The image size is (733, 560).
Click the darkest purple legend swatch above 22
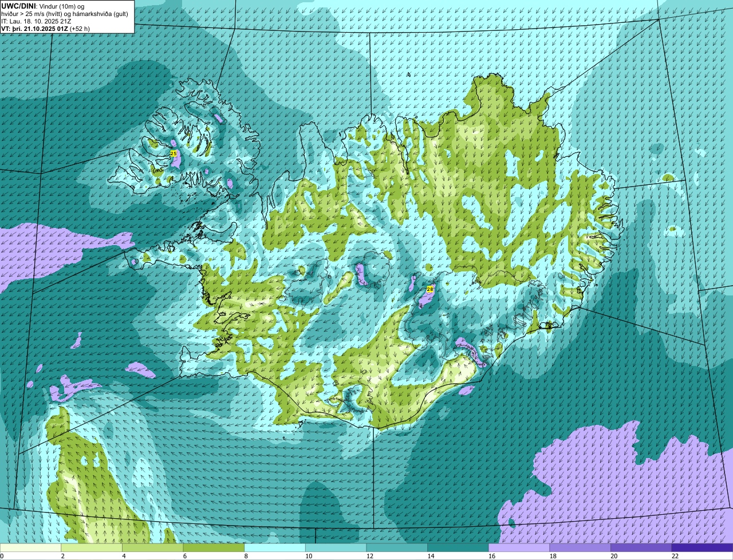(x=702, y=548)
